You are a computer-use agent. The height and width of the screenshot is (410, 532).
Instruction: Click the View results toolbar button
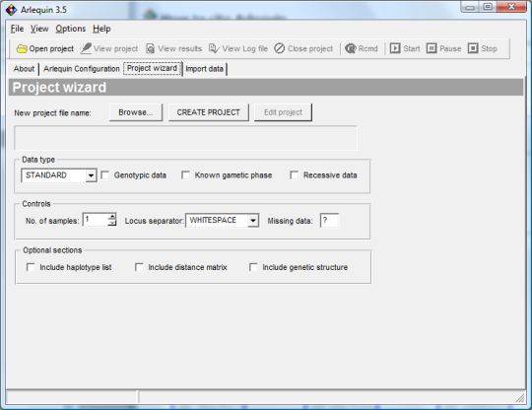(x=173, y=49)
